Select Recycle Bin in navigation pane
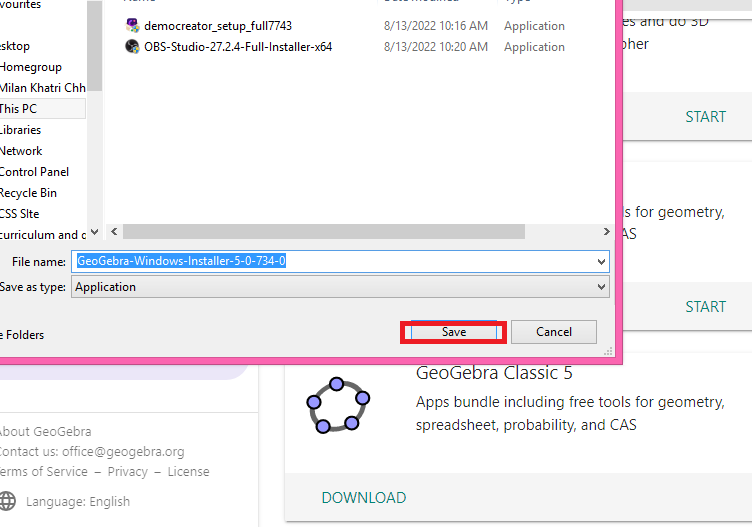Image resolution: width=752 pixels, height=527 pixels. [28, 193]
